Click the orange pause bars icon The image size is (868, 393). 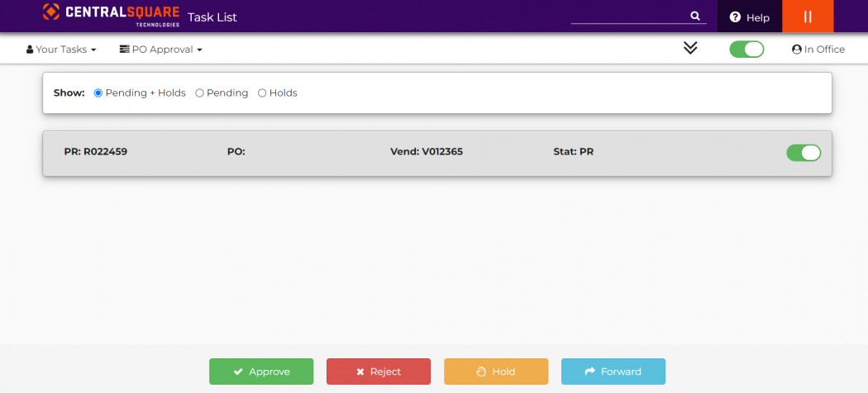[x=808, y=17]
